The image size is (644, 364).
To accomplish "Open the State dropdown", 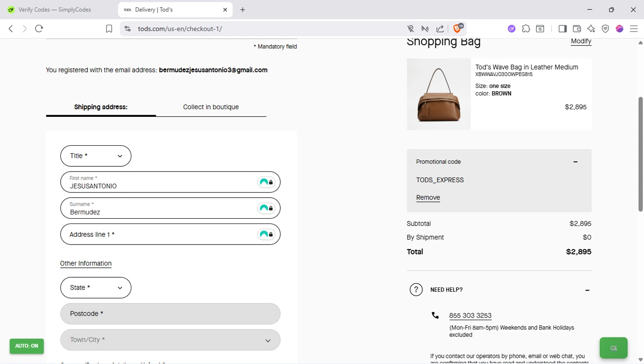I will [x=96, y=288].
